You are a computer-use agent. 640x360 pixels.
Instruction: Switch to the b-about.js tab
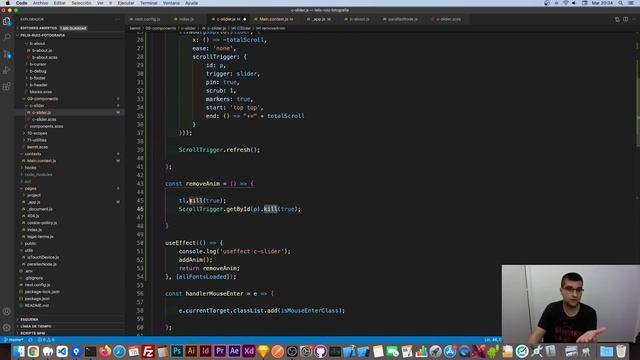pos(359,19)
